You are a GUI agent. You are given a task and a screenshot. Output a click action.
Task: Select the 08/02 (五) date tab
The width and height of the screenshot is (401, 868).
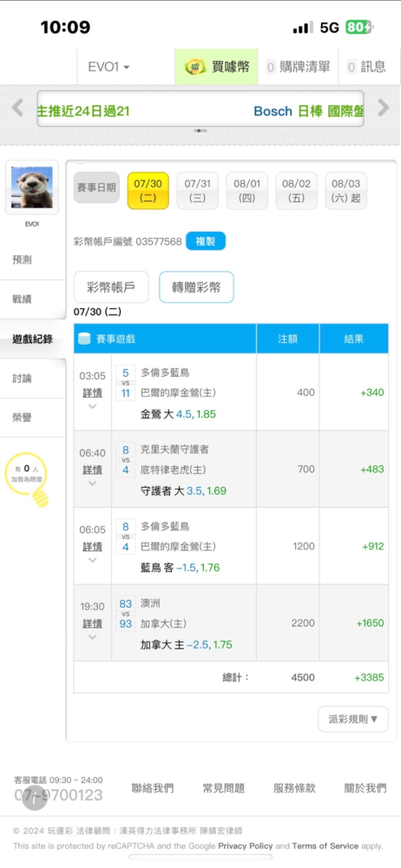click(x=296, y=190)
